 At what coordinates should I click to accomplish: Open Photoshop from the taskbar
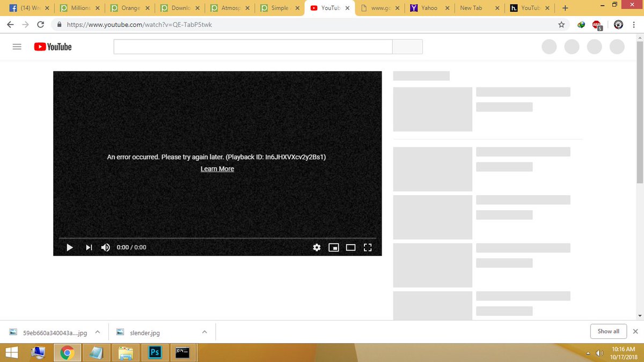pyautogui.click(x=155, y=352)
